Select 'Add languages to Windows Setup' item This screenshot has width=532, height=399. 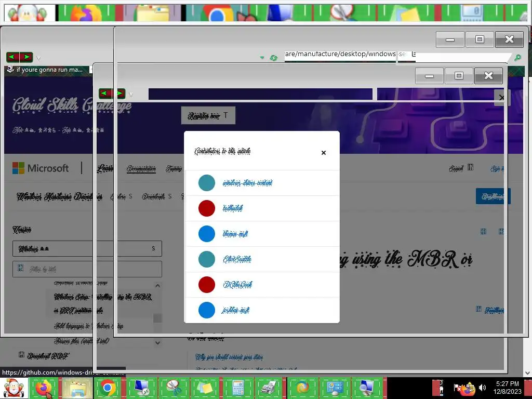coord(88,326)
